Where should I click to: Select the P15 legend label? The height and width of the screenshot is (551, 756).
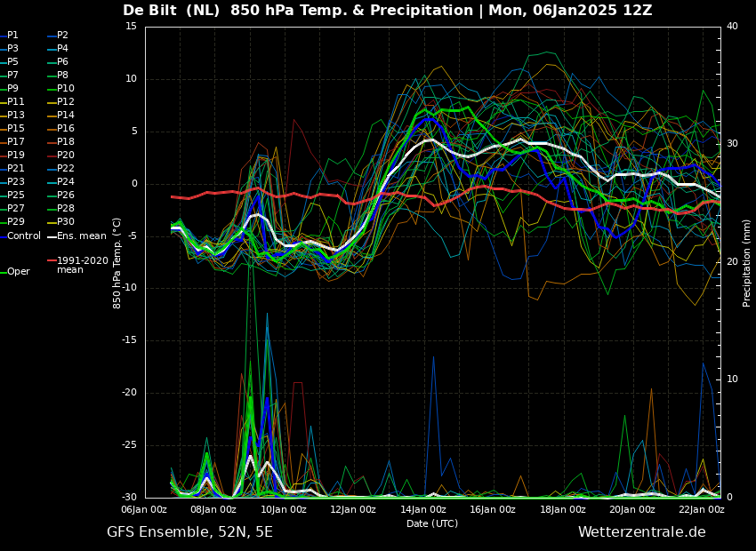12,129
